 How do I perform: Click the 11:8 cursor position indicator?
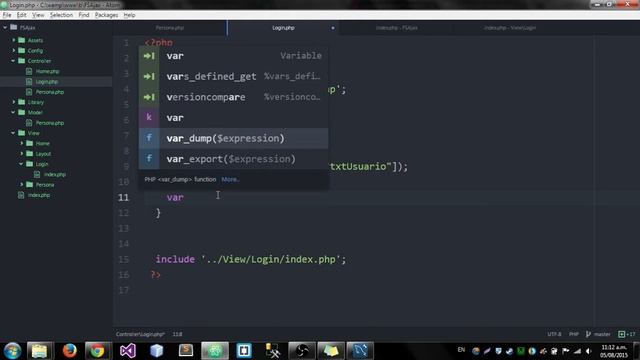[177, 334]
